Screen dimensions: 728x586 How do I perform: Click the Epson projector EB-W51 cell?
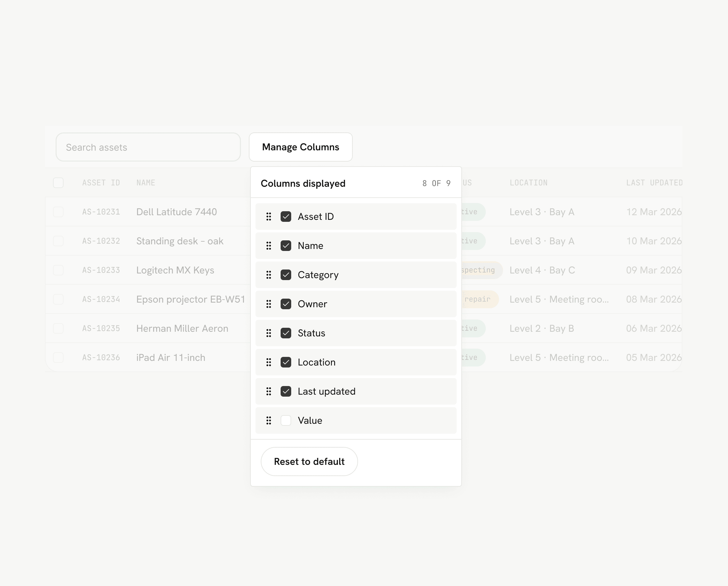[191, 299]
